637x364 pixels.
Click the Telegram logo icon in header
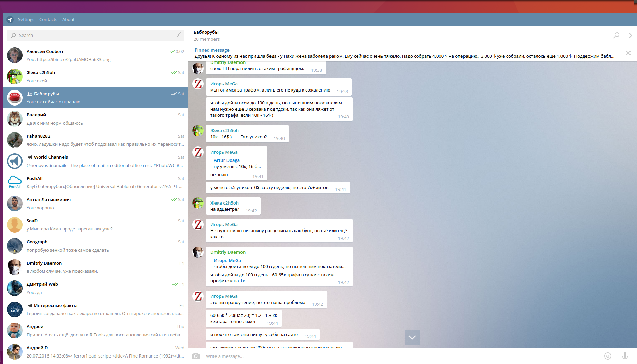tap(10, 20)
